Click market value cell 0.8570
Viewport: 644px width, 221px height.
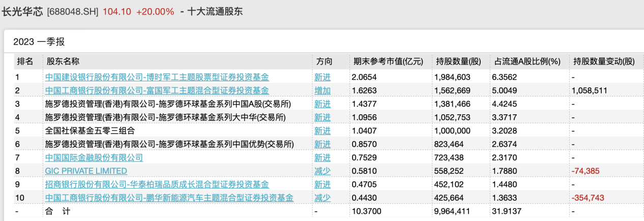tap(364, 144)
